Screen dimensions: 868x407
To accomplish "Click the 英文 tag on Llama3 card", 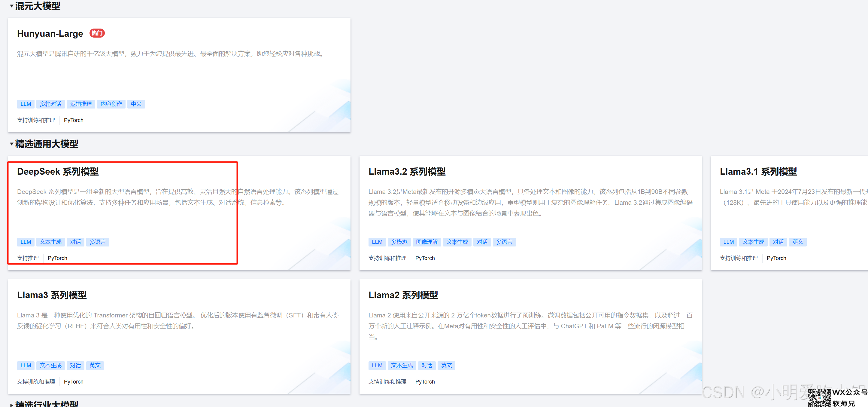I will click(95, 365).
